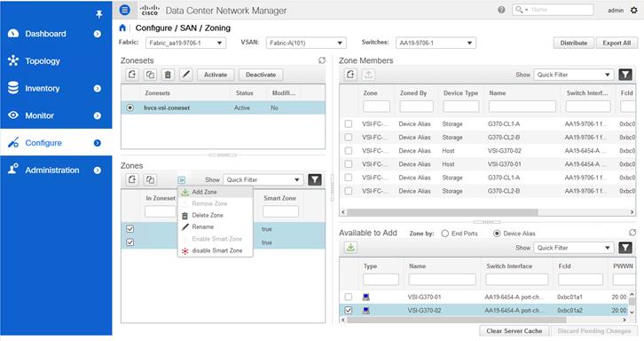Focus the Smart Zone column filter field

pos(280,211)
